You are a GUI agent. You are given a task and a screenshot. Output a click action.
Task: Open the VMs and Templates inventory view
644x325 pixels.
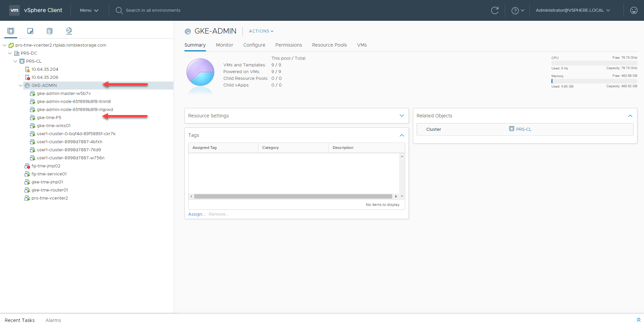click(x=30, y=31)
